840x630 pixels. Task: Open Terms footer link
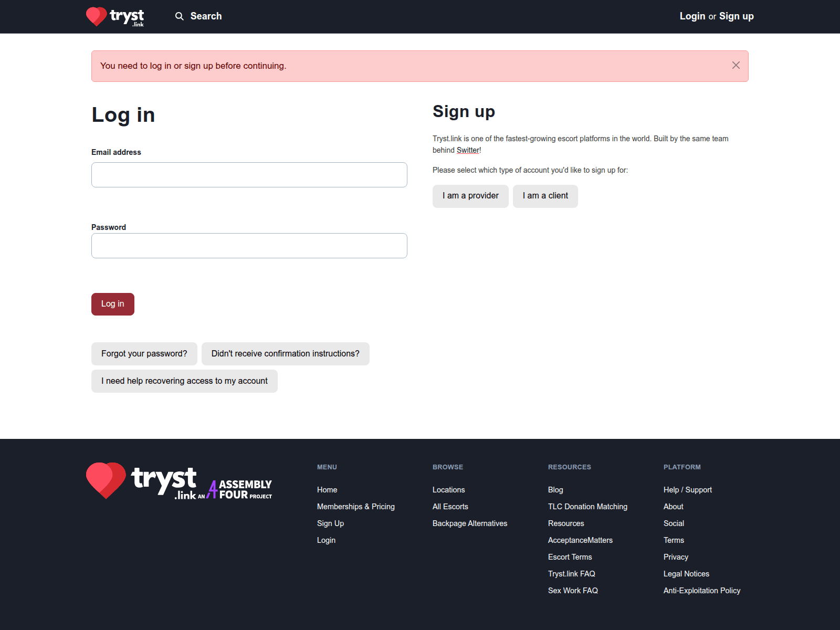pos(674,540)
